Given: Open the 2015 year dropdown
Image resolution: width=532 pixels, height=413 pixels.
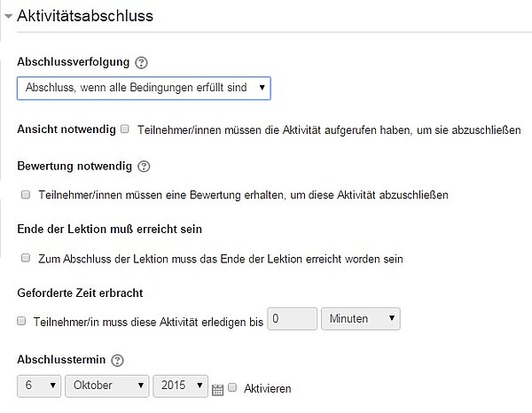Looking at the screenshot, I should coord(181,387).
